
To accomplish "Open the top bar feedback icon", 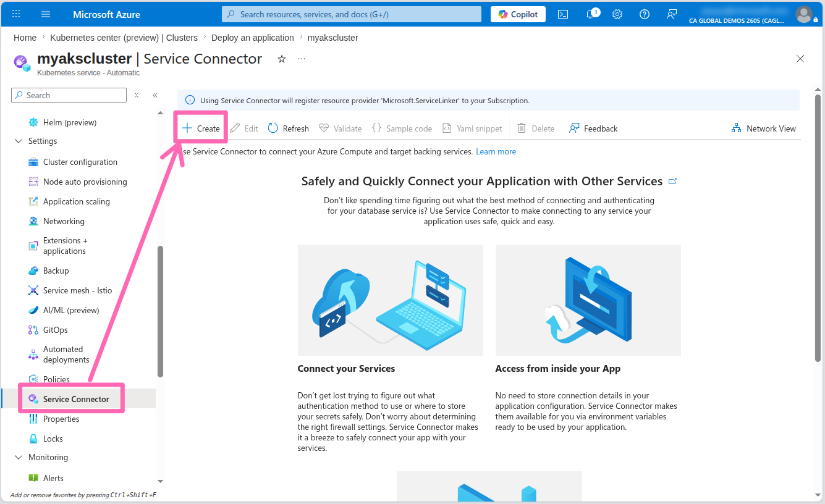I will (672, 14).
